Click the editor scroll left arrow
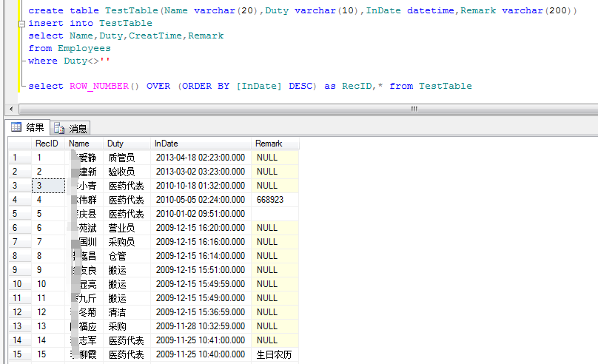Image resolution: width=598 pixels, height=364 pixels. (11, 109)
